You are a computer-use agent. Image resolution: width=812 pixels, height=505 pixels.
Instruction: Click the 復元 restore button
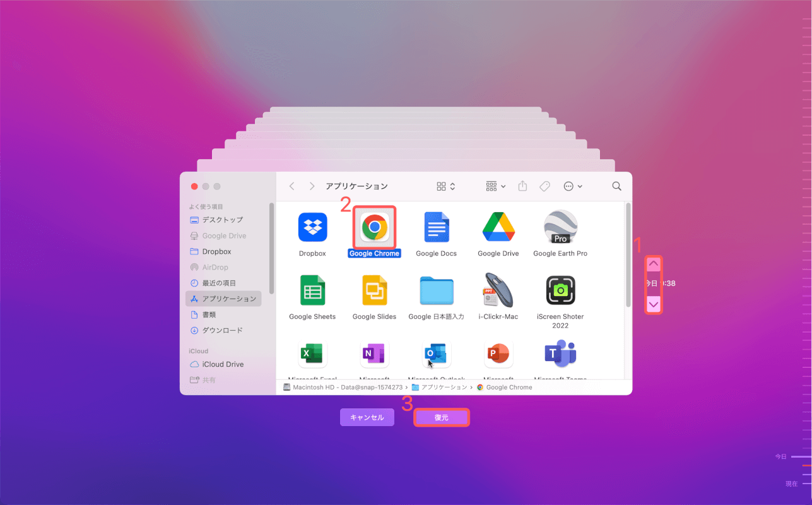(442, 417)
